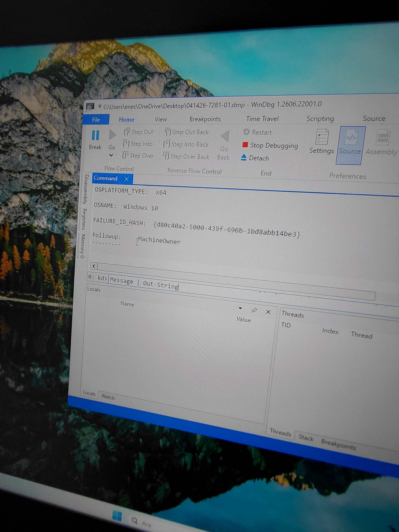Viewport: 399px width, 532px height.
Task: Click the Value column header in Locals
Action: click(243, 319)
